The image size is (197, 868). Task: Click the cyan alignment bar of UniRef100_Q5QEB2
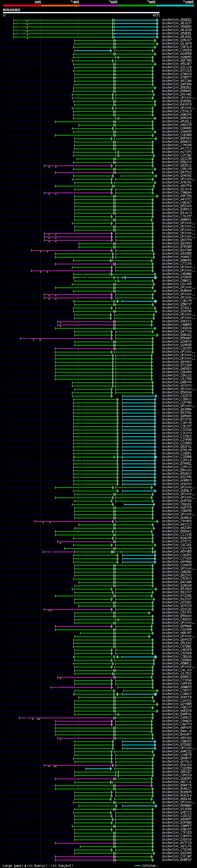point(136,20)
